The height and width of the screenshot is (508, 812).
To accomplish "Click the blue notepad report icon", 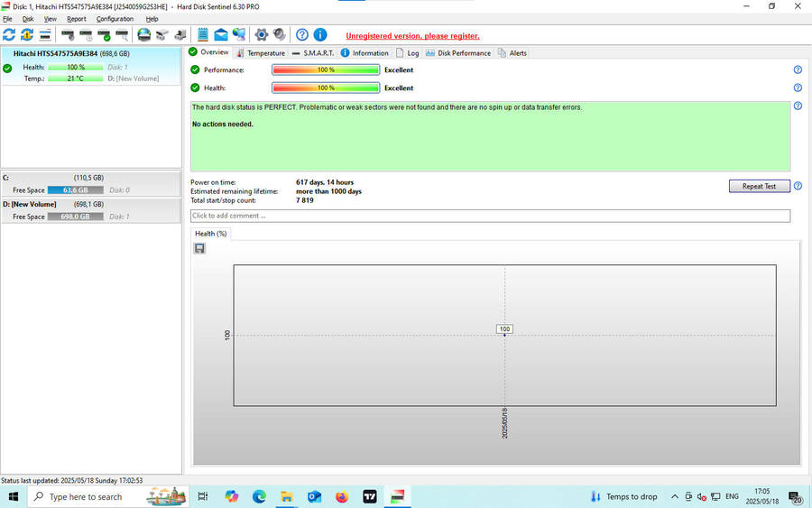I will coord(202,35).
